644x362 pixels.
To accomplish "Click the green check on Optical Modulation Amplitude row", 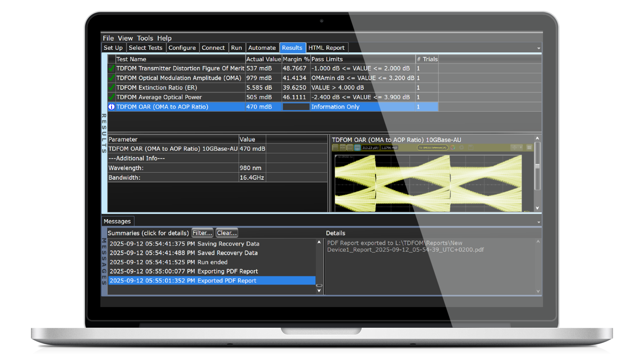I will pyautogui.click(x=111, y=78).
